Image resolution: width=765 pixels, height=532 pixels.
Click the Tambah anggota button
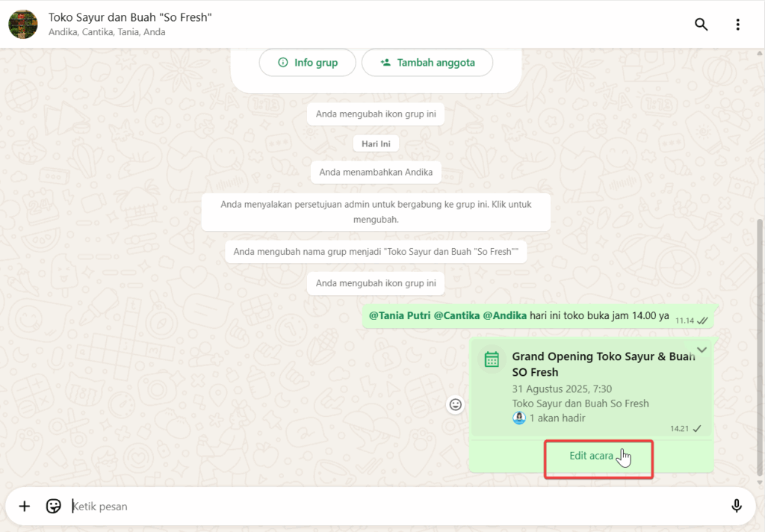tap(427, 63)
